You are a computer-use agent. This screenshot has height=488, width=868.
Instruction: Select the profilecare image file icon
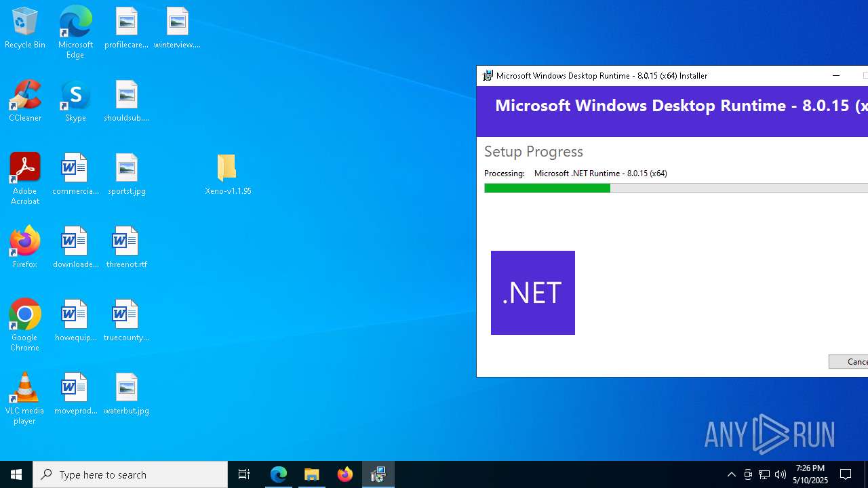coord(126,28)
